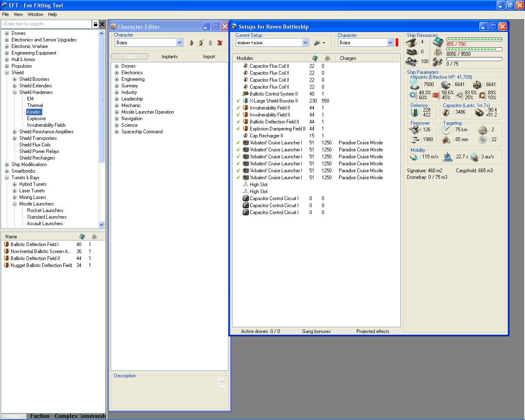525x420 pixels.
Task: Open the Window menu
Action: [35, 14]
